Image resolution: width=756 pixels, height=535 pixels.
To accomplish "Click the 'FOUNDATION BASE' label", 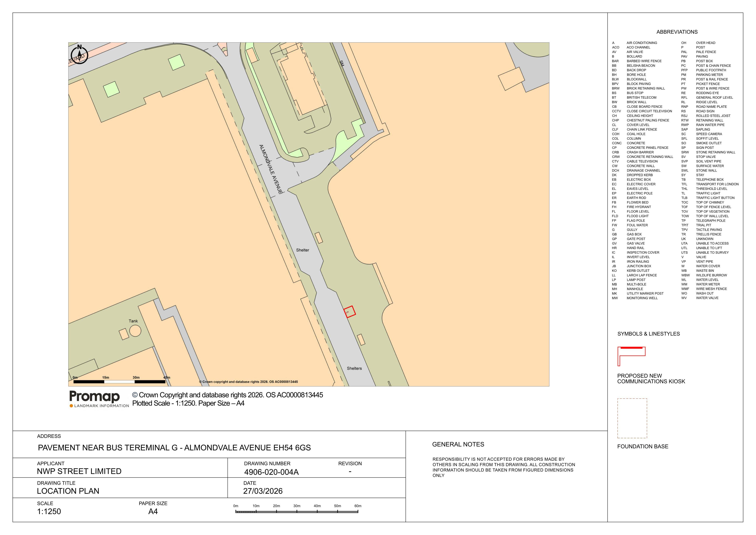I will point(643,446).
